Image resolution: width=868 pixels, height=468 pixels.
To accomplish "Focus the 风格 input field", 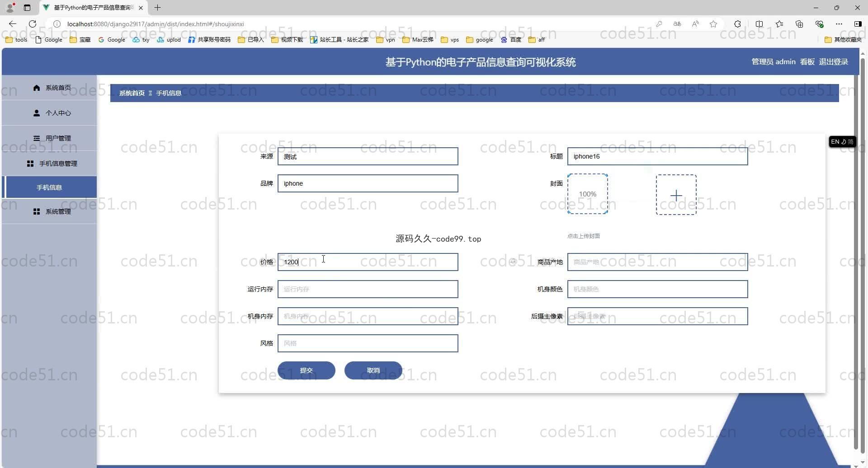I will [x=368, y=343].
